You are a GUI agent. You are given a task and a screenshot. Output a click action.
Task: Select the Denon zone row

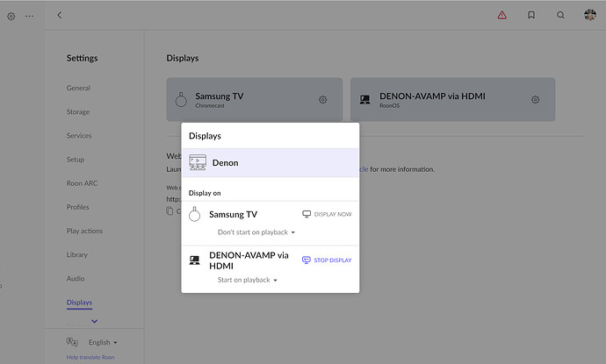271,163
